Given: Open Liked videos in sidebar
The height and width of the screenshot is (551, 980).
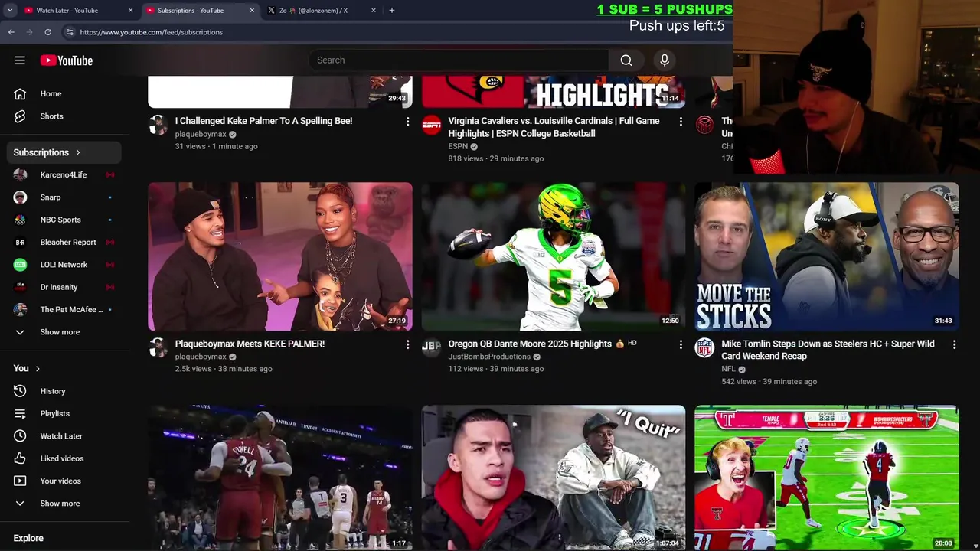Looking at the screenshot, I should [x=64, y=458].
